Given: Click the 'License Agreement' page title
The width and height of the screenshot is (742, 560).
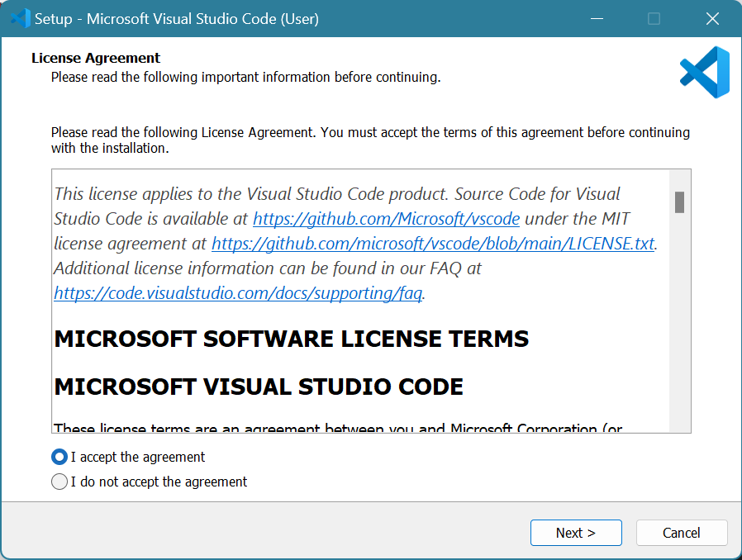Looking at the screenshot, I should (96, 58).
